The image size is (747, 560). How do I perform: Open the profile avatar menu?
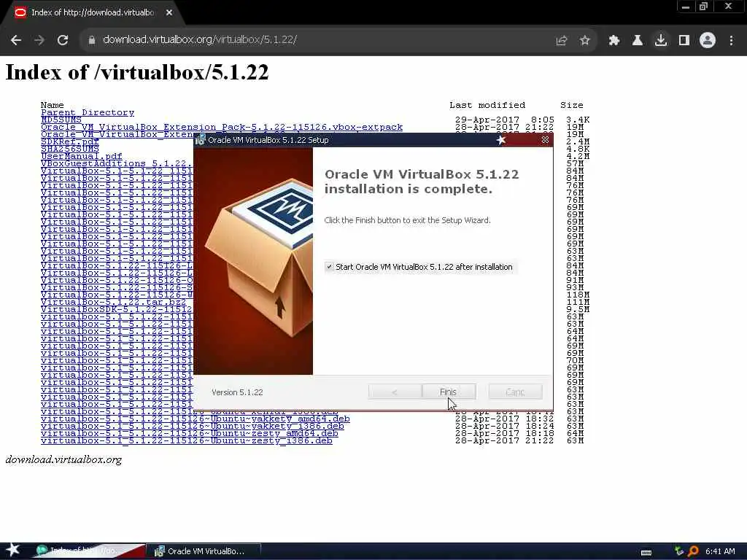(x=708, y=41)
